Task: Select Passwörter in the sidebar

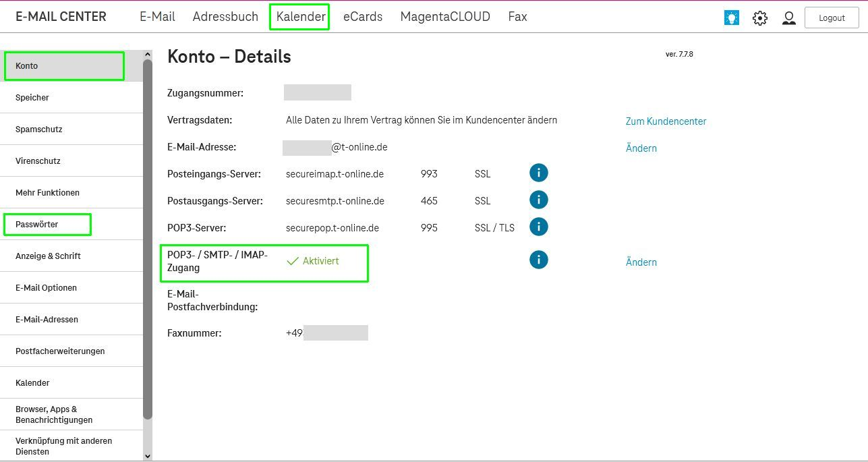Action: point(37,225)
